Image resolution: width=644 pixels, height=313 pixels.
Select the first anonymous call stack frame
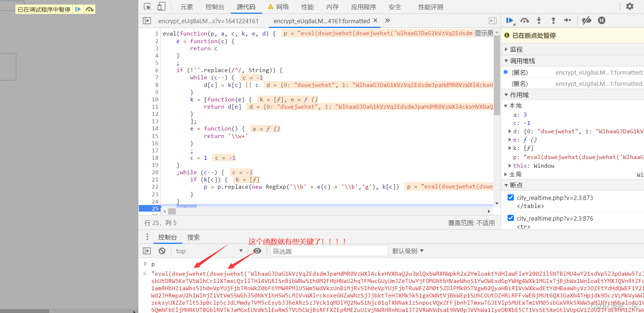tap(572, 72)
